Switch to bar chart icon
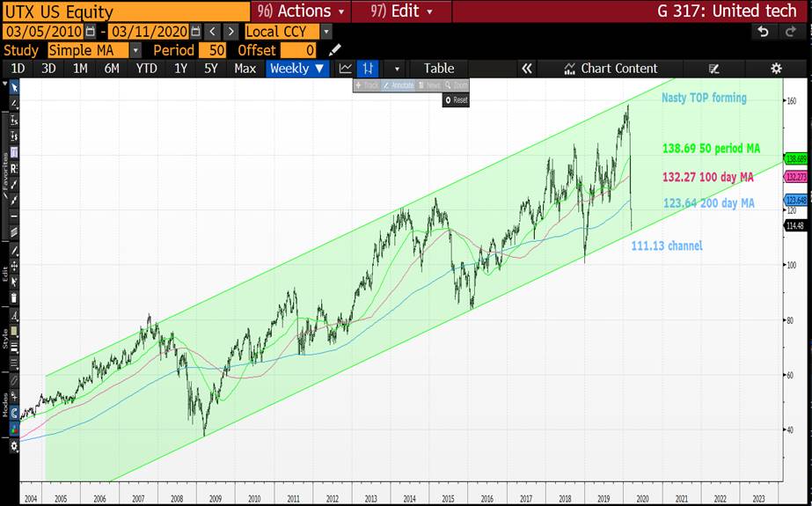 369,69
